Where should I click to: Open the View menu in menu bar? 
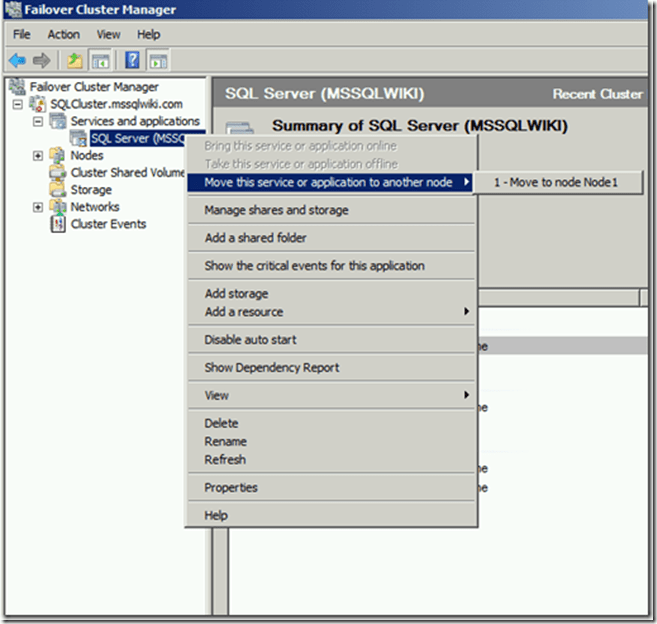pos(108,34)
